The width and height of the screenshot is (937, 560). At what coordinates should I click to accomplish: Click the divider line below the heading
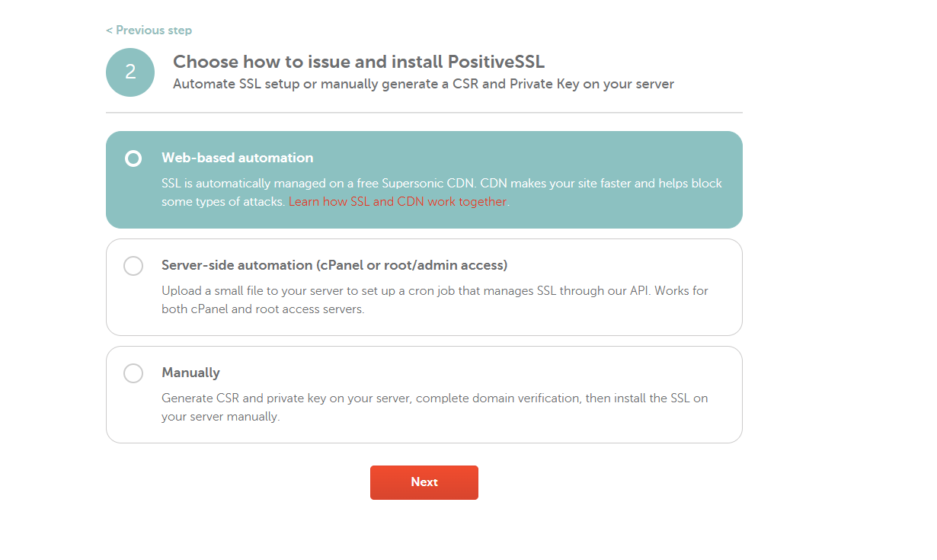(424, 113)
